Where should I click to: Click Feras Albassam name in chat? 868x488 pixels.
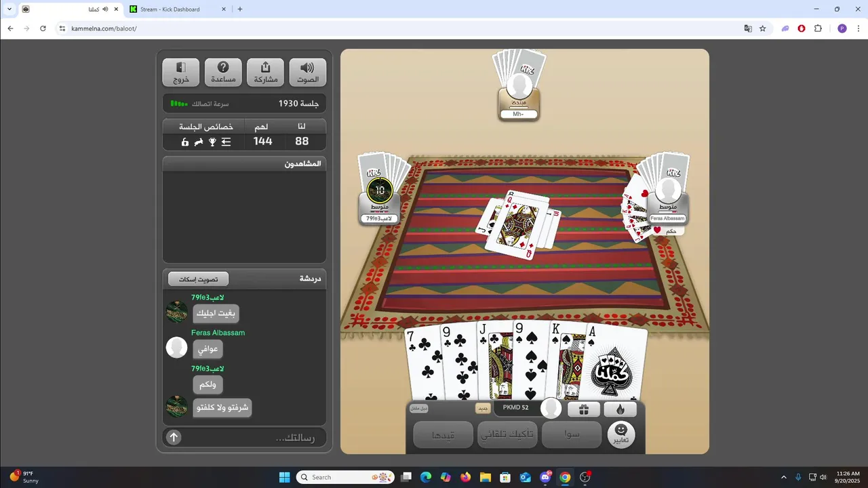pos(218,333)
